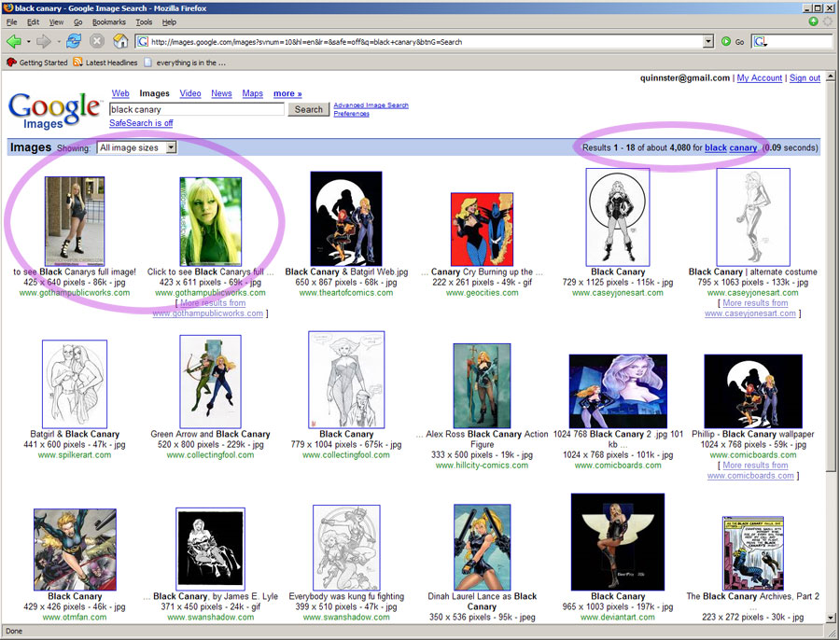Open 'Everybody was kung fu fighting' thumbnail

click(346, 548)
